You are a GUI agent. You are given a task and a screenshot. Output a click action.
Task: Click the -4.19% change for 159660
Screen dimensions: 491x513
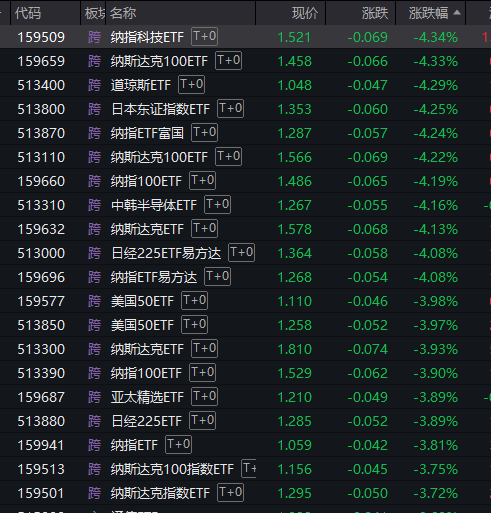(x=436, y=181)
